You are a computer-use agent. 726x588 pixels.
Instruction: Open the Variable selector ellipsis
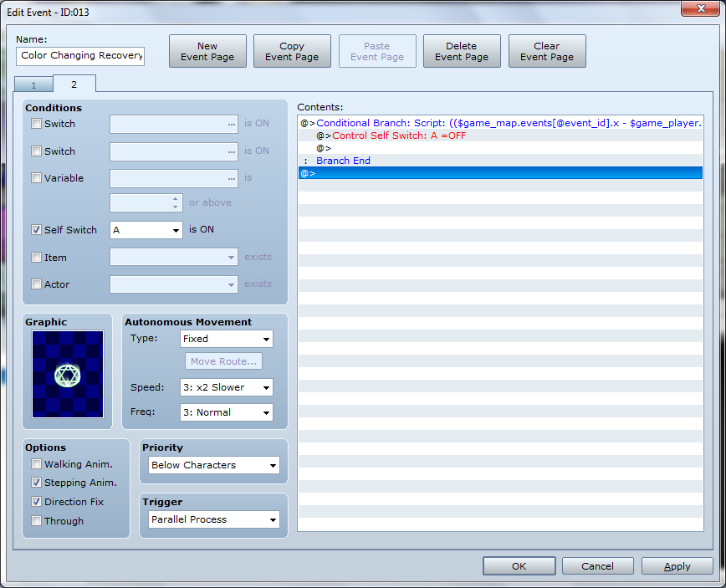232,179
